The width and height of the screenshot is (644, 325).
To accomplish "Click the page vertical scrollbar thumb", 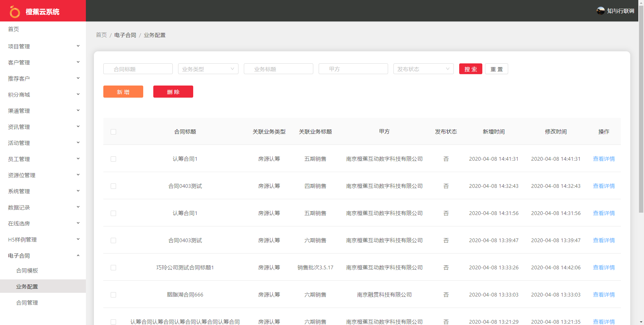I will point(641,109).
